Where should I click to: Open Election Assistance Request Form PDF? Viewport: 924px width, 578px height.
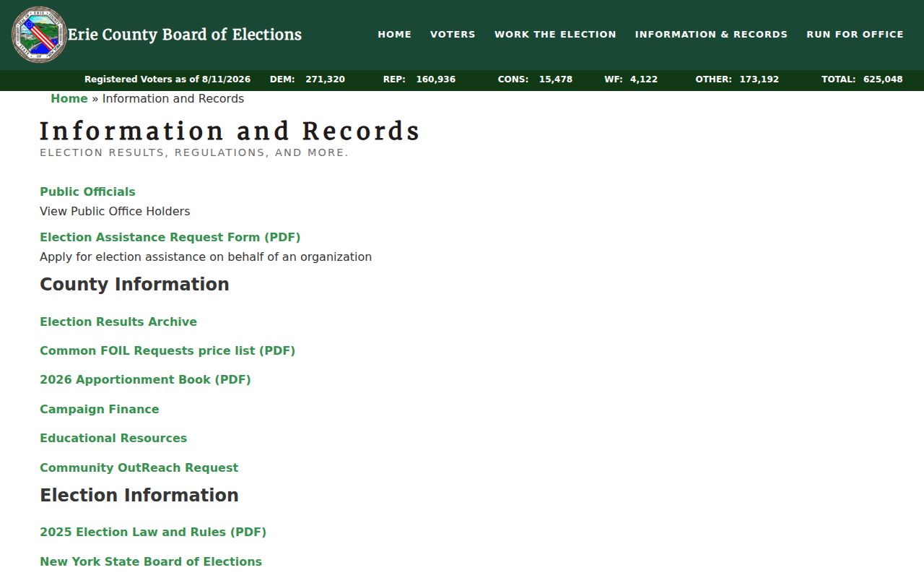click(x=170, y=237)
